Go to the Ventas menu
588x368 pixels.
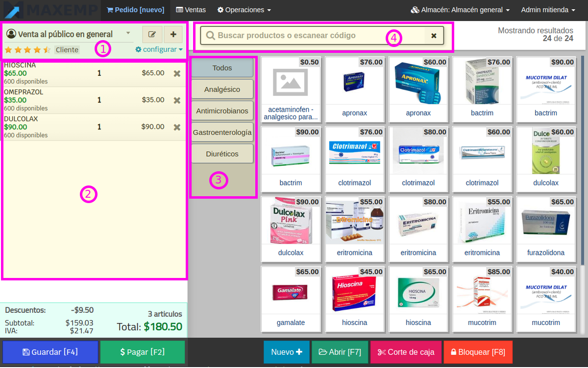pos(191,10)
